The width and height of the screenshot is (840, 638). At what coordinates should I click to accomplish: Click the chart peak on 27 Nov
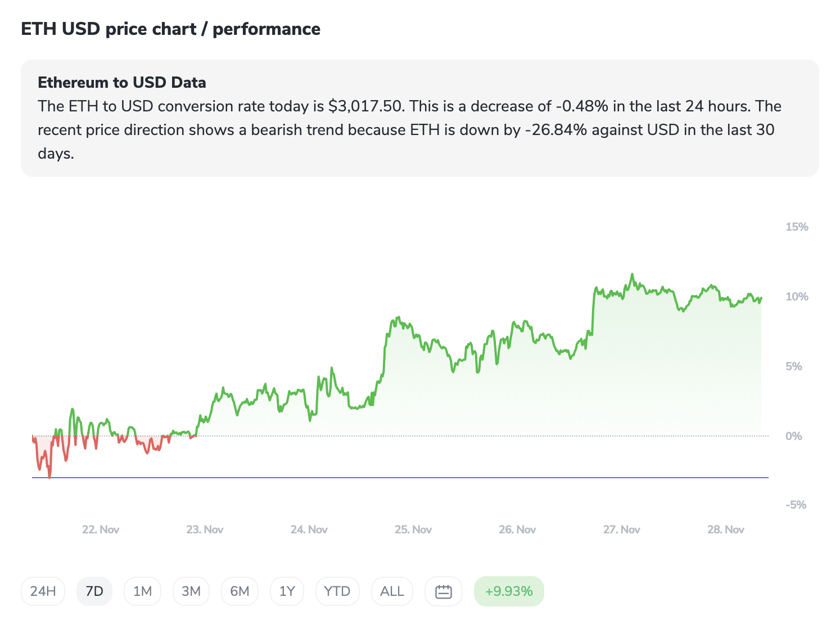[632, 275]
